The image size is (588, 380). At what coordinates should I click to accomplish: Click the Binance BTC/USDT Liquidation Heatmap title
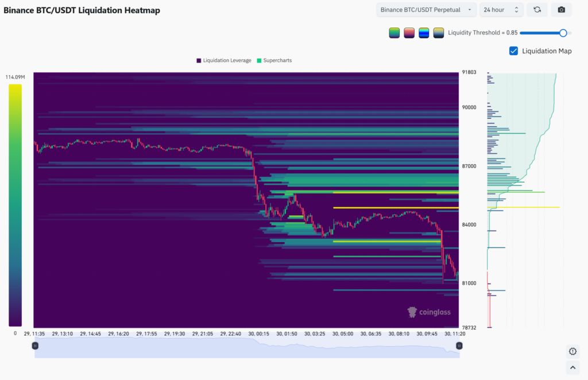(x=82, y=10)
